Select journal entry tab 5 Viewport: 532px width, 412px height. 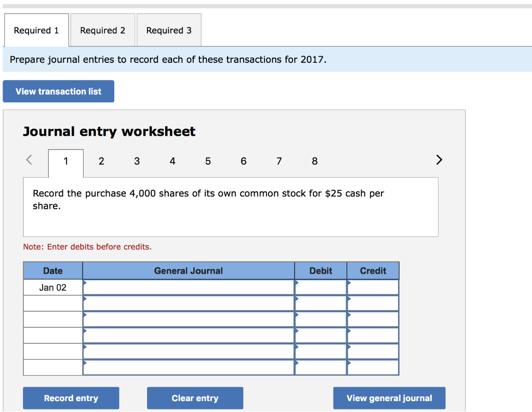[x=208, y=161]
